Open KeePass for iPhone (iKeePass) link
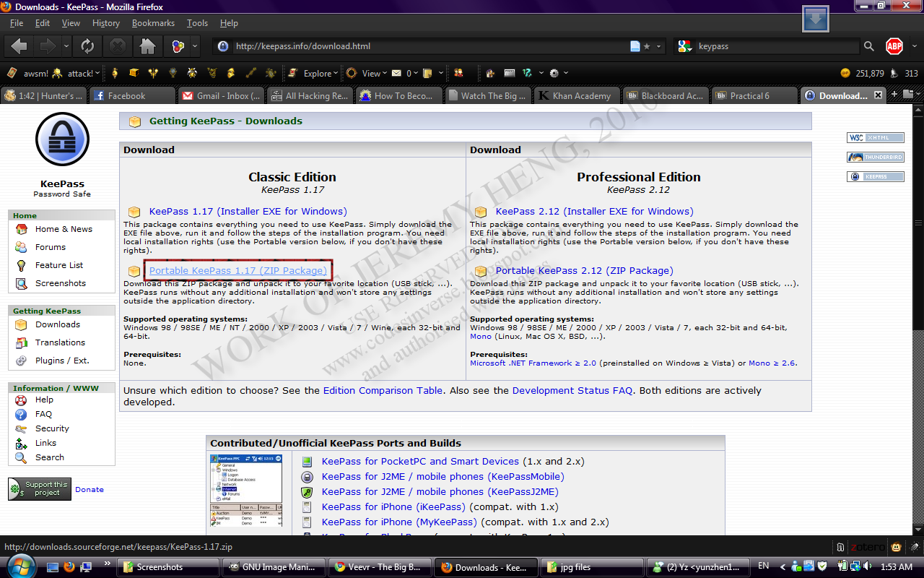The height and width of the screenshot is (578, 924). 393,506
